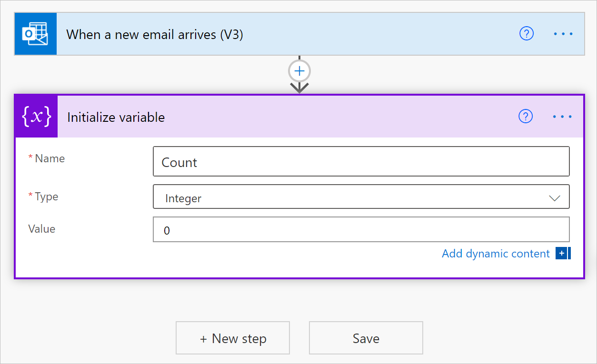Open the email trigger ellipsis menu
Screen dimensions: 597x364
[x=563, y=33]
